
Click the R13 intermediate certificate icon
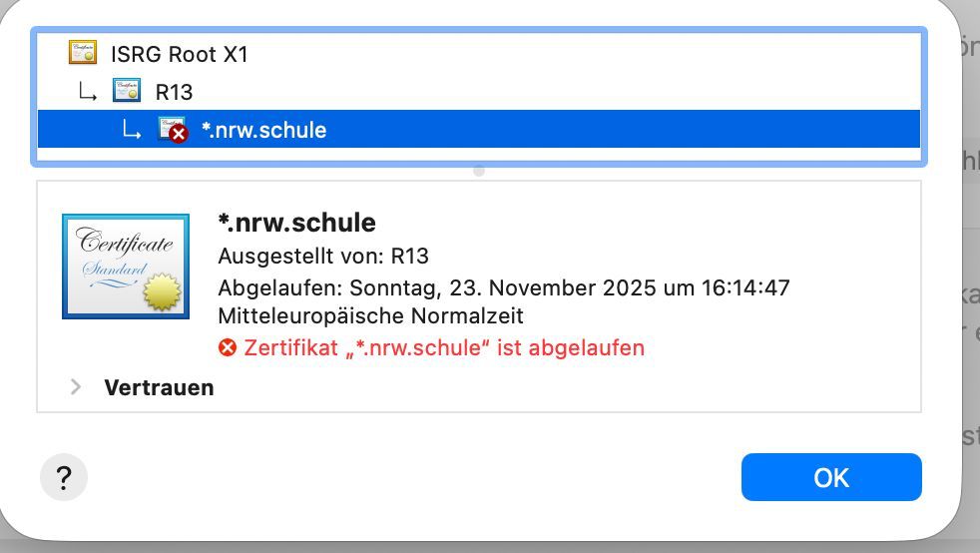[127, 91]
